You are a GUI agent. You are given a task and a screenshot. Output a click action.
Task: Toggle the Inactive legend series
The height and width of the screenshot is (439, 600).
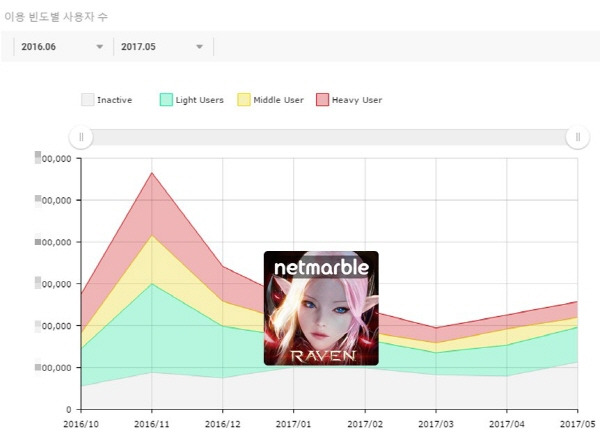tap(107, 100)
